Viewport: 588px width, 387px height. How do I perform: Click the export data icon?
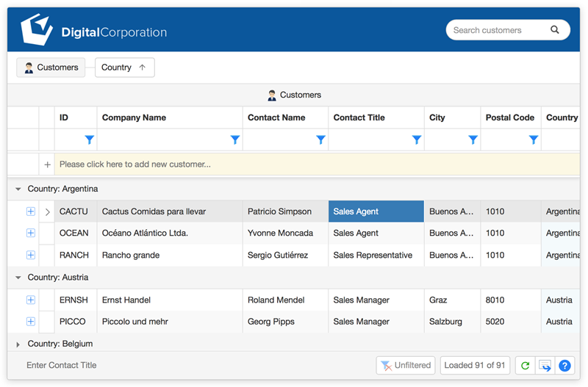point(545,365)
